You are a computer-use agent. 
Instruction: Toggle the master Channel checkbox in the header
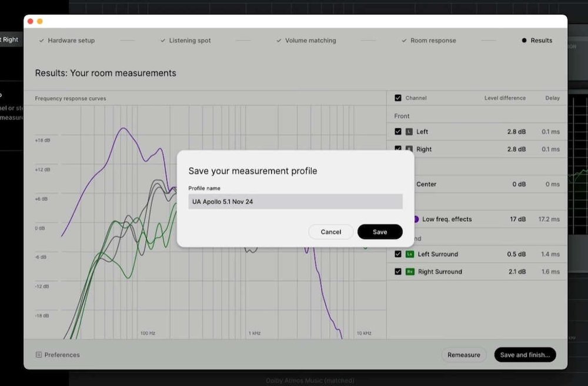click(x=398, y=98)
